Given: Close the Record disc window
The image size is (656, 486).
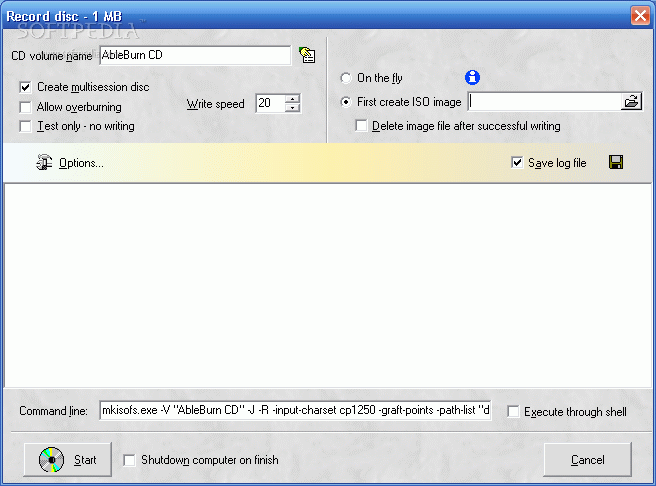Looking at the screenshot, I should tap(640, 16).
